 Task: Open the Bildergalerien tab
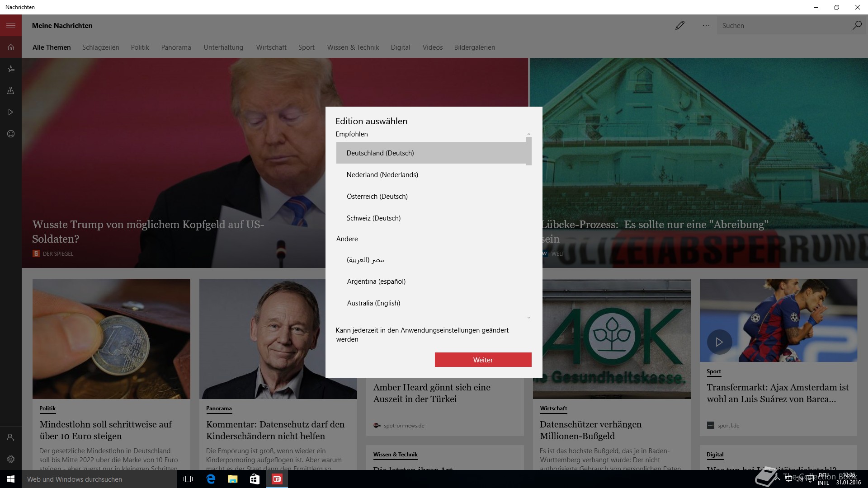pos(475,47)
